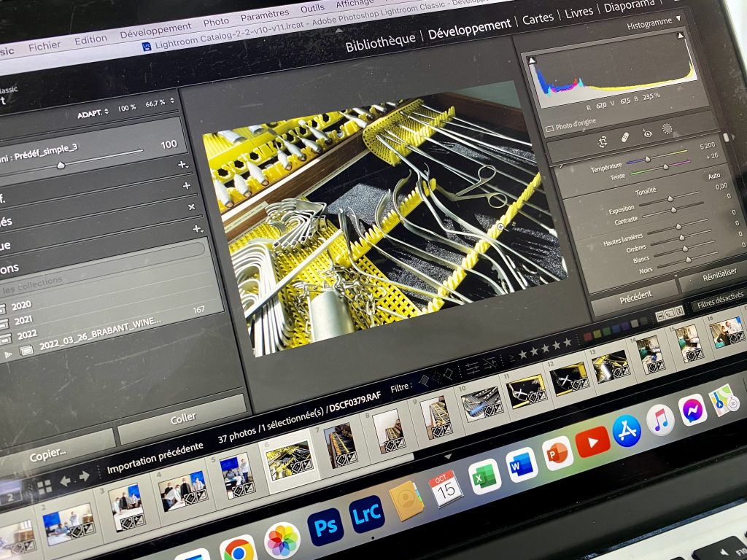Add a new snapshot with plus icon
747x560 pixels.
click(x=187, y=185)
